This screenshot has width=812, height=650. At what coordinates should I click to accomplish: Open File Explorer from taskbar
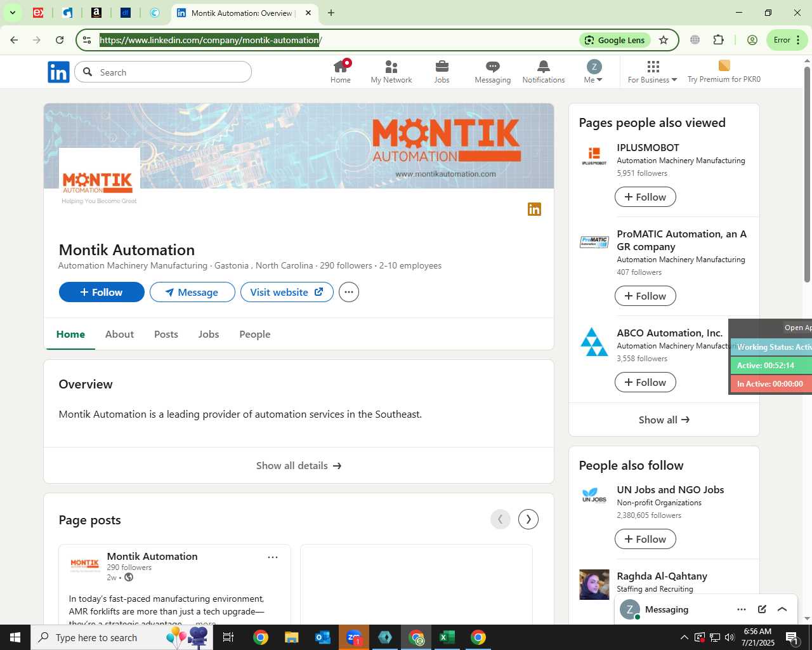(292, 637)
